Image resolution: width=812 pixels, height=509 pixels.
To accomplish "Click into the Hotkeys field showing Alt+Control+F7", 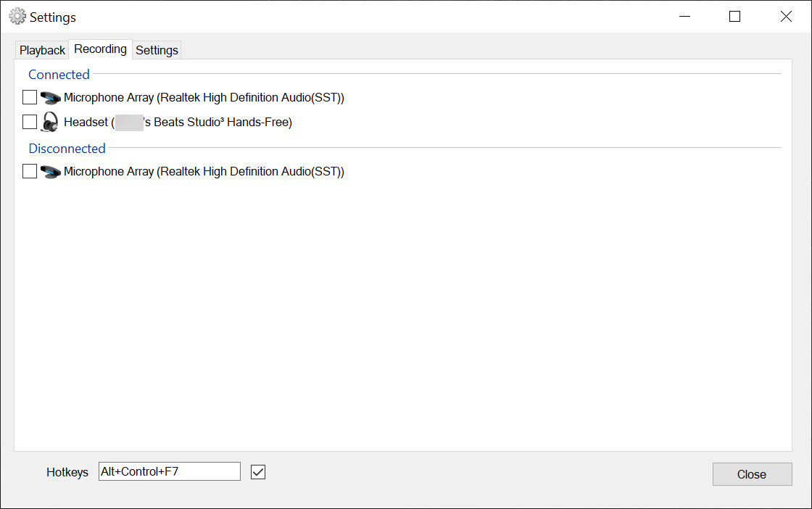I will (x=169, y=471).
